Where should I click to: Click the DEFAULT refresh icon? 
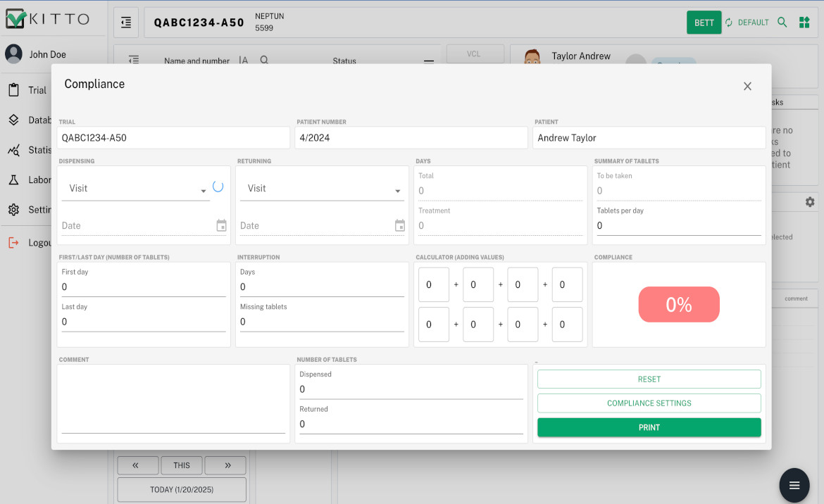click(729, 23)
